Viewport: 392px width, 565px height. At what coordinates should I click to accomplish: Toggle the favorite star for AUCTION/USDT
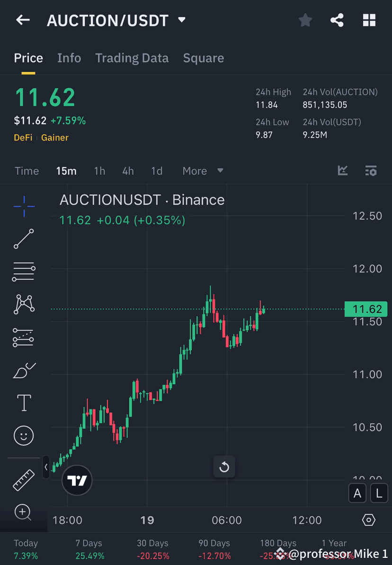(x=305, y=20)
